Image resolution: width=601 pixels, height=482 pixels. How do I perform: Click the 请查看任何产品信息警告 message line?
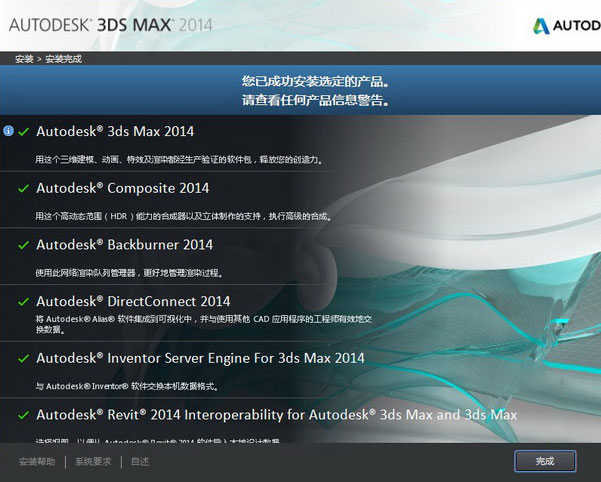tap(315, 100)
